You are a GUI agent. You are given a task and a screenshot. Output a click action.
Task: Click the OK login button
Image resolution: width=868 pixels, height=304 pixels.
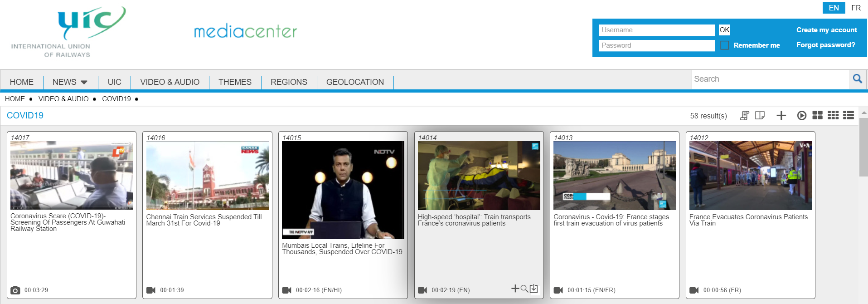point(724,30)
